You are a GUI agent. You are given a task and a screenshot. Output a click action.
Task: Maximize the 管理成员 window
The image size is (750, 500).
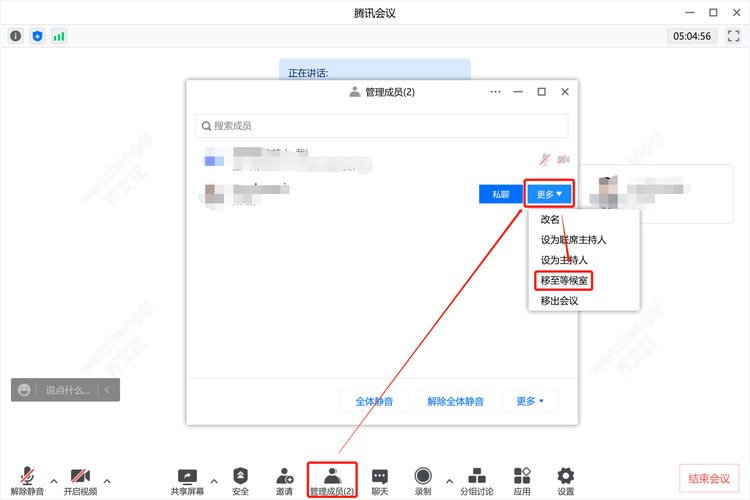(x=541, y=92)
